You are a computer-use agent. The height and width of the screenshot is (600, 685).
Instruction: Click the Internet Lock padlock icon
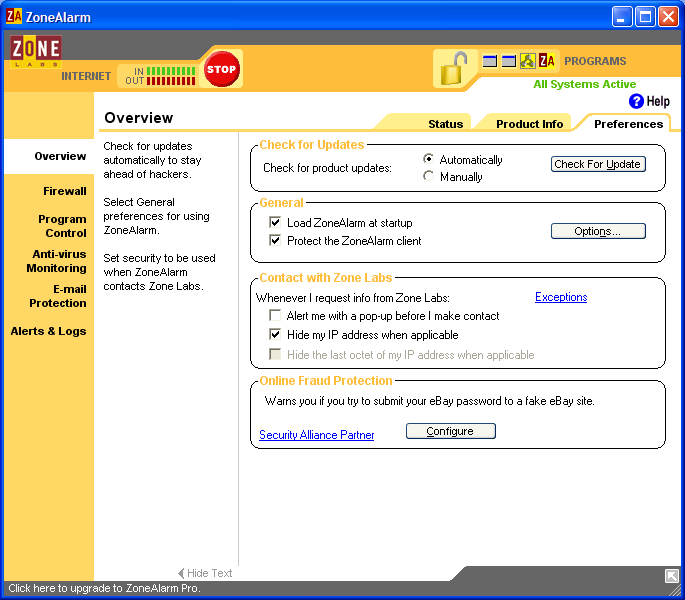pos(454,68)
